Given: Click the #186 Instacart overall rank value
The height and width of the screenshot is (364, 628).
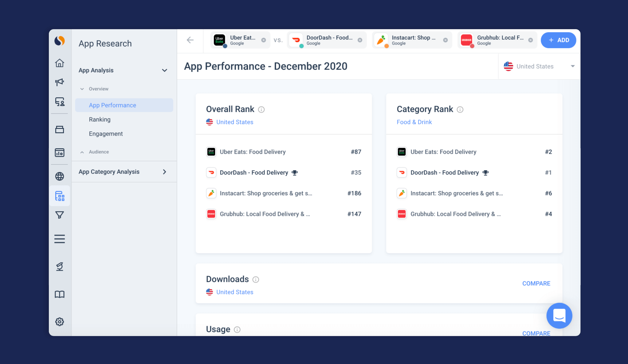Looking at the screenshot, I should (x=354, y=193).
